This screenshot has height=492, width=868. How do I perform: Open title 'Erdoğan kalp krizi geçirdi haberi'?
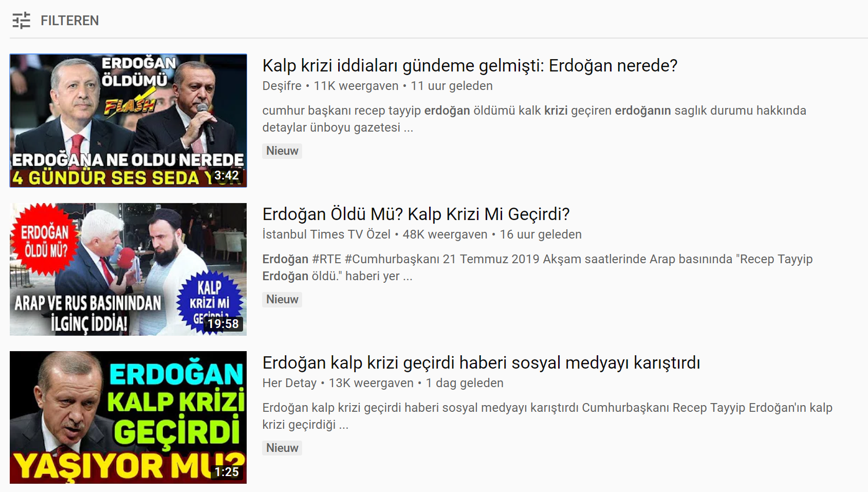(x=481, y=363)
